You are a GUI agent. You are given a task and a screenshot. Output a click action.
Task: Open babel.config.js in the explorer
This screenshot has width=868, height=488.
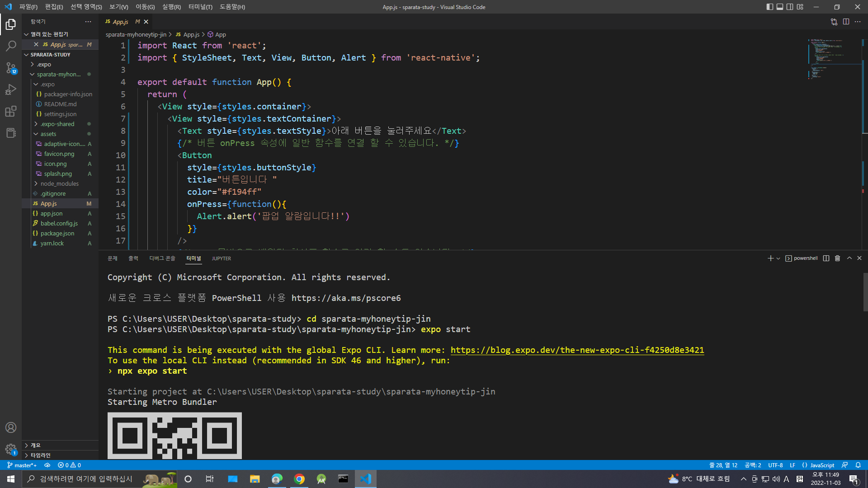coord(60,224)
